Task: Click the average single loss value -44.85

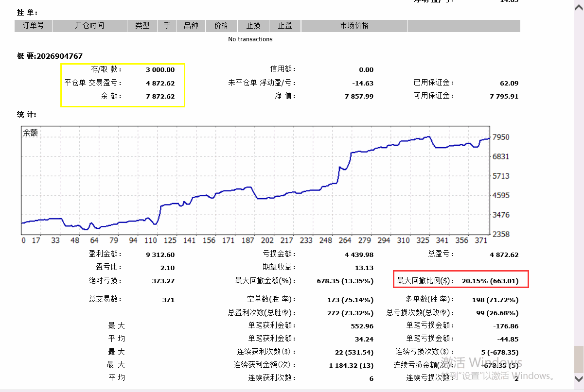Action: (508, 339)
